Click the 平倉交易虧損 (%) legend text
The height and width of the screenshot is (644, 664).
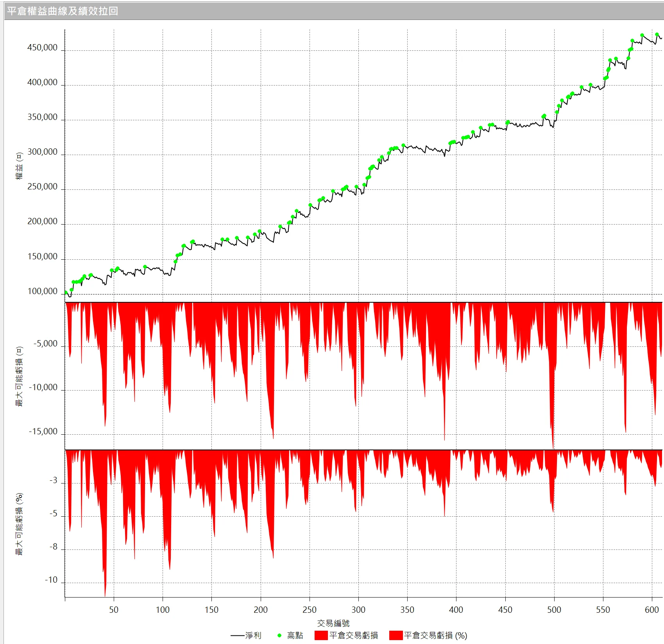coord(435,635)
